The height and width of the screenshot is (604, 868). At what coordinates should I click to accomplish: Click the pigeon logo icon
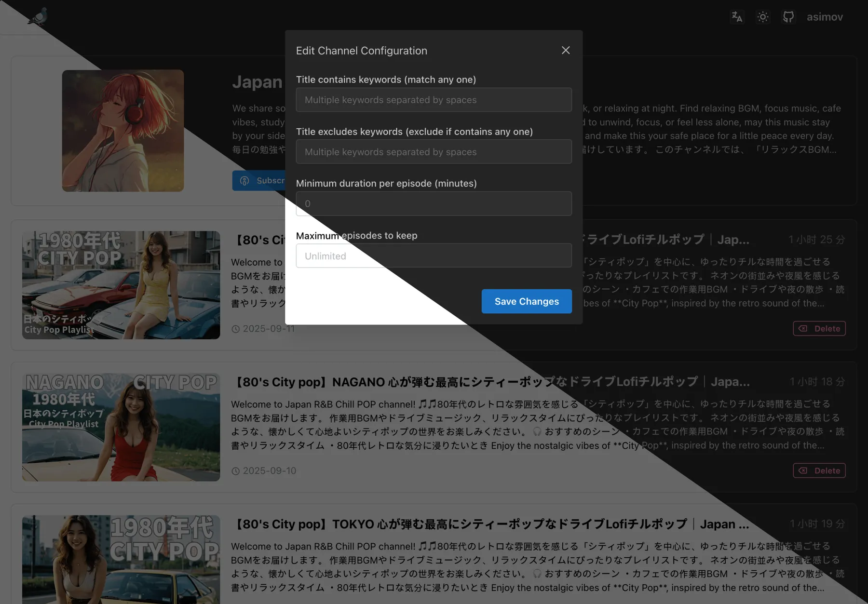click(38, 16)
